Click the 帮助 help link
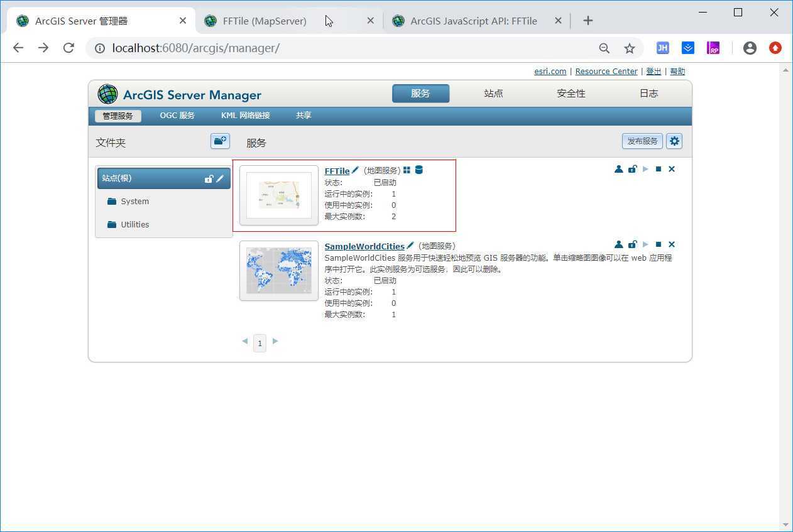The width and height of the screenshot is (793, 532). coord(677,72)
